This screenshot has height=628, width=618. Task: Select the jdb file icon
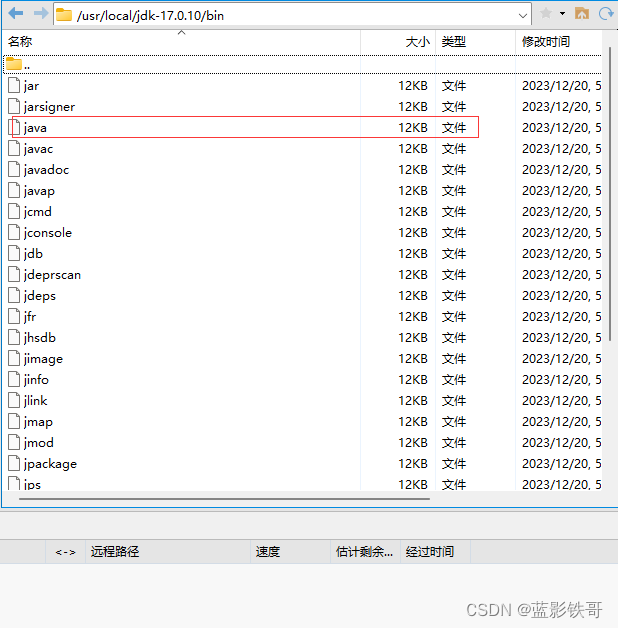point(14,253)
